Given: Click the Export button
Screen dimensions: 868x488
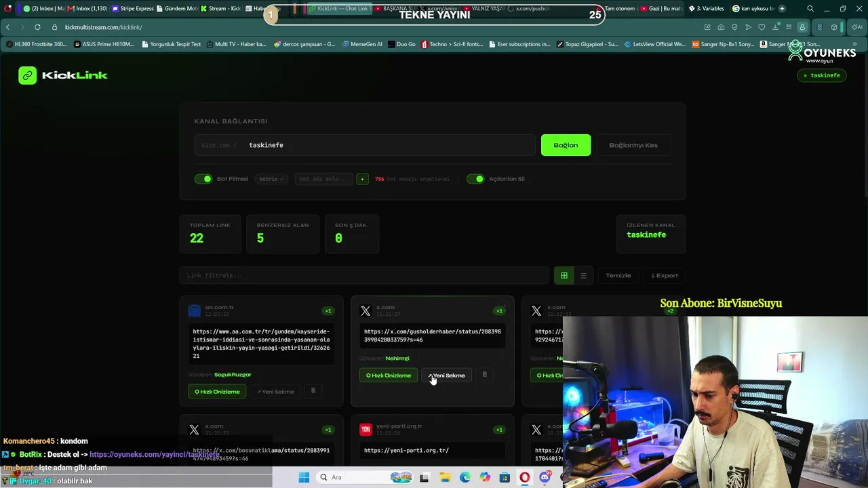Looking at the screenshot, I should coord(665,275).
